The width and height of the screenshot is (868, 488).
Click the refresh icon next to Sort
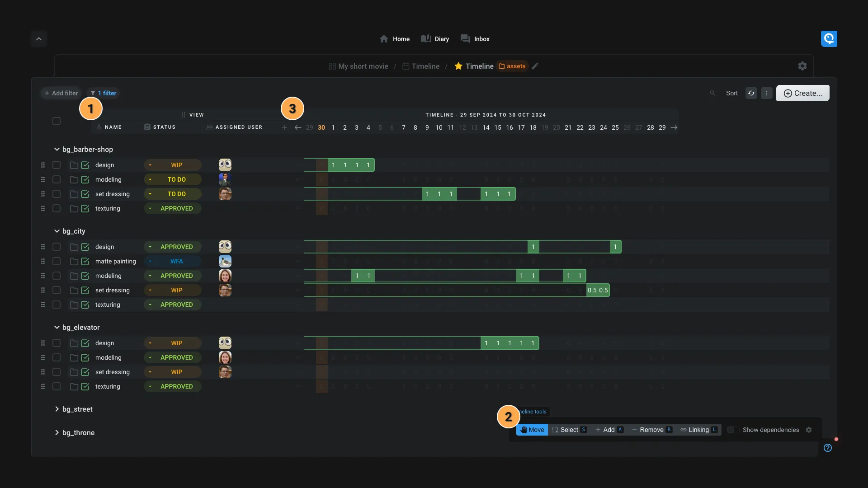tap(751, 93)
